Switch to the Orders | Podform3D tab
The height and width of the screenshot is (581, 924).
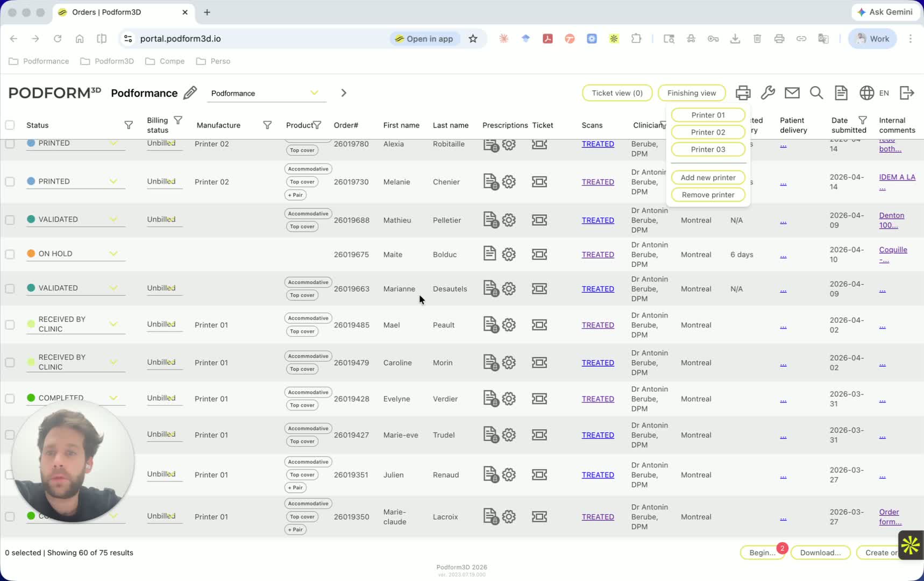tap(124, 12)
